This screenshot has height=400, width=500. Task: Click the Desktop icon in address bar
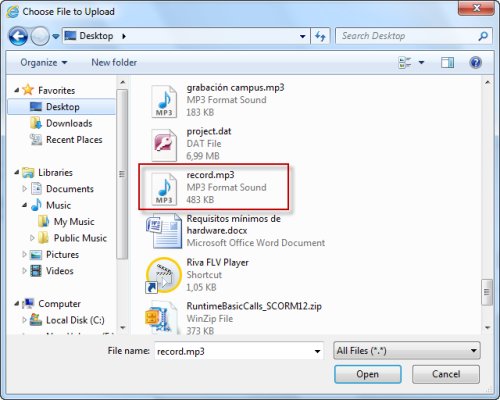[70, 35]
